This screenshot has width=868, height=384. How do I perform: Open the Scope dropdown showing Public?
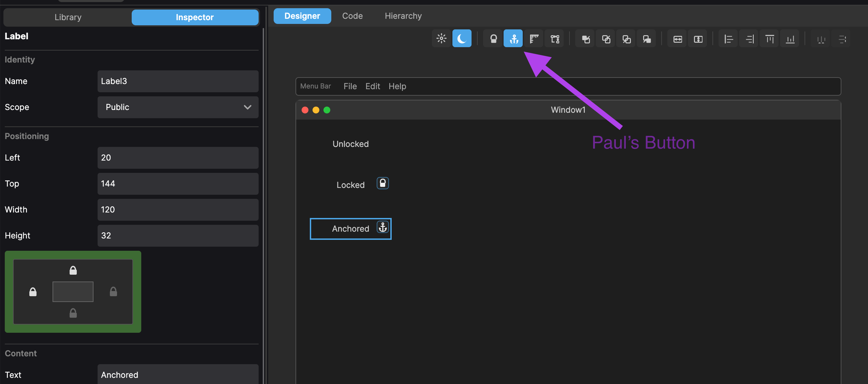(x=178, y=107)
